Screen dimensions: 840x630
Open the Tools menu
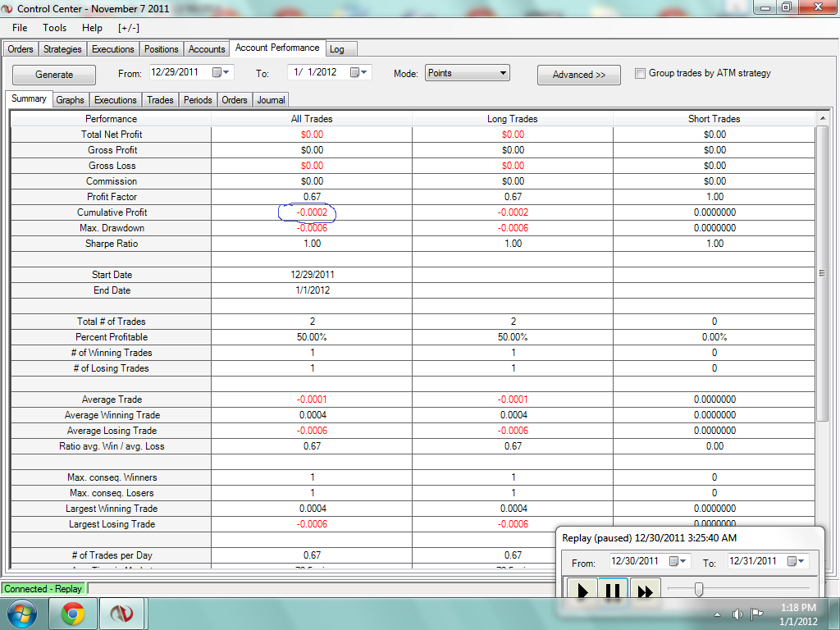(55, 28)
